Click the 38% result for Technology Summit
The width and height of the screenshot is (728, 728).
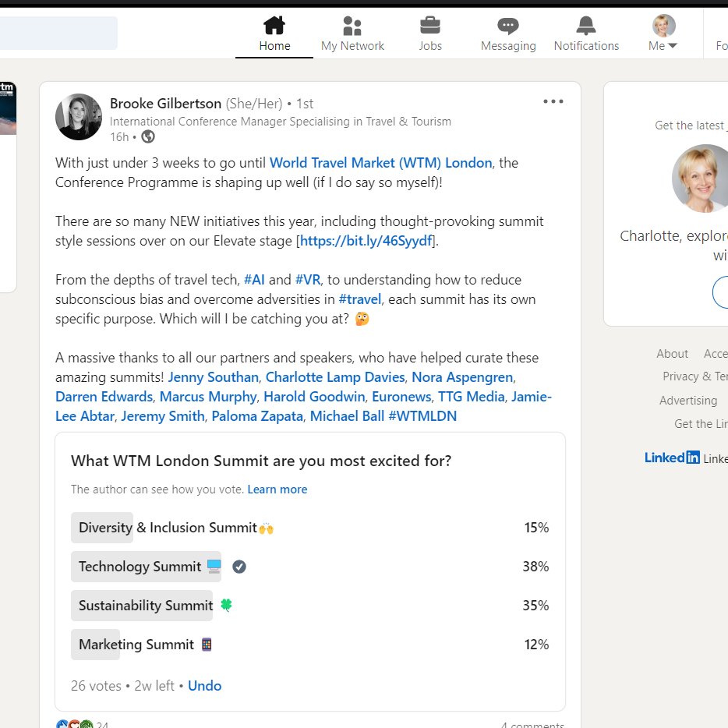(535, 567)
